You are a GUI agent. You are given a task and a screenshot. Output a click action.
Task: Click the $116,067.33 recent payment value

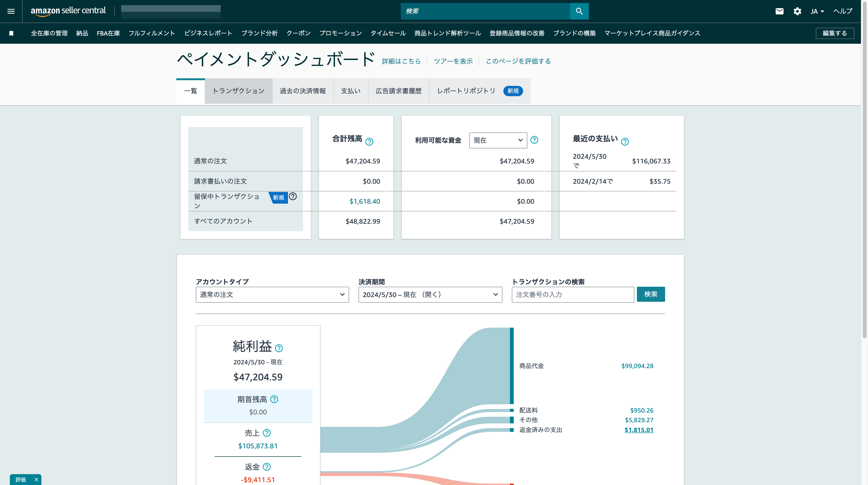(651, 161)
